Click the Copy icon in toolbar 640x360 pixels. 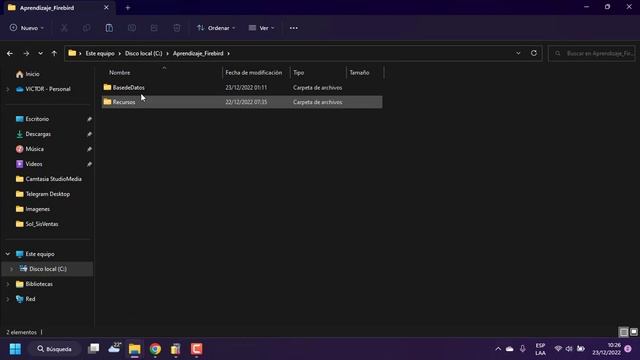coord(87,28)
